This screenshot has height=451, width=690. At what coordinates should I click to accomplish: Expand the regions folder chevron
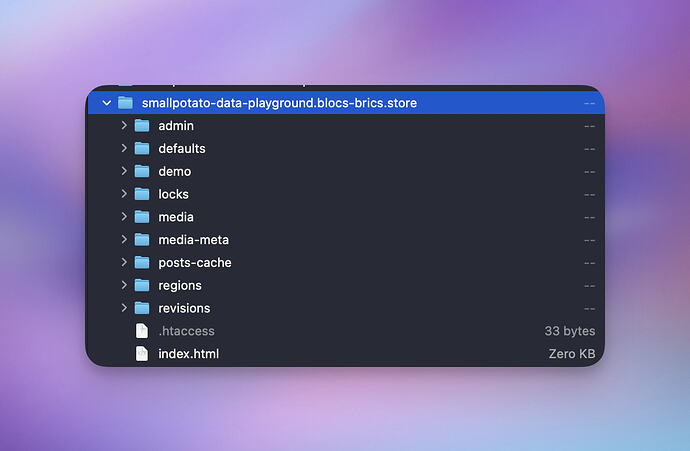124,285
